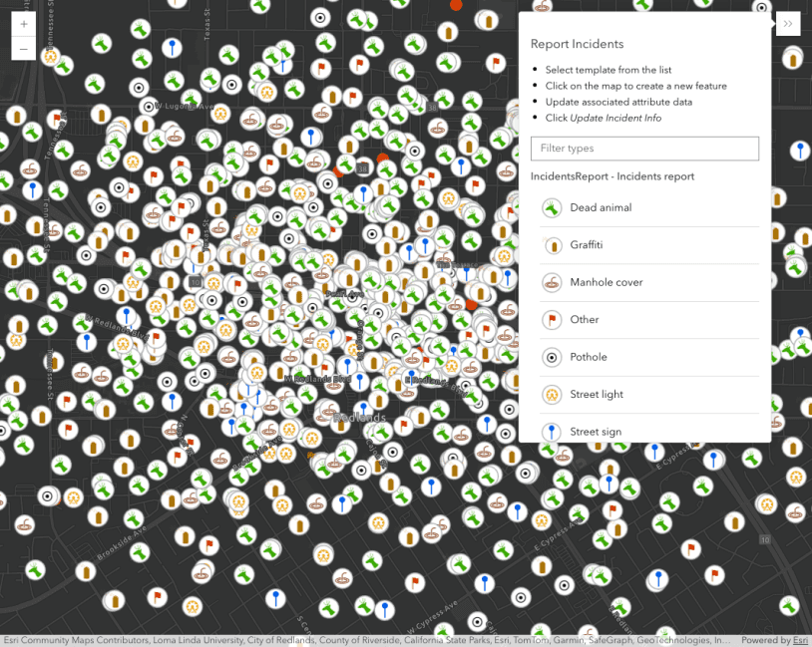Screen dimensions: 812x647
Task: Click the Filter types search field
Action: (644, 149)
